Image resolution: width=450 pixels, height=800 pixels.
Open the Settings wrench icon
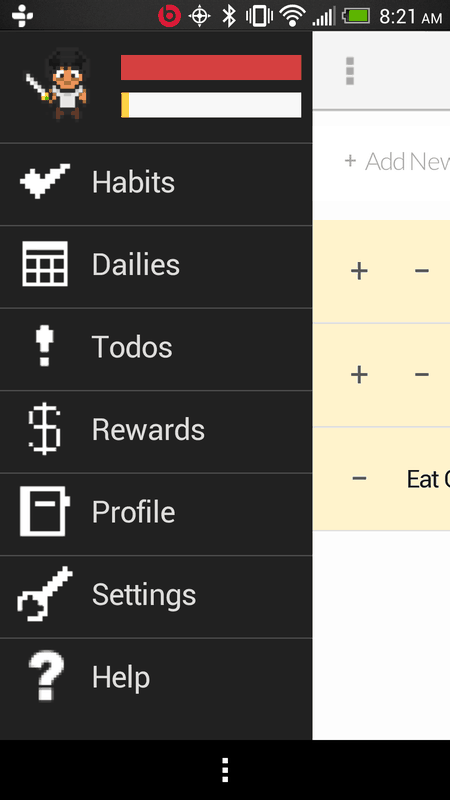point(45,594)
